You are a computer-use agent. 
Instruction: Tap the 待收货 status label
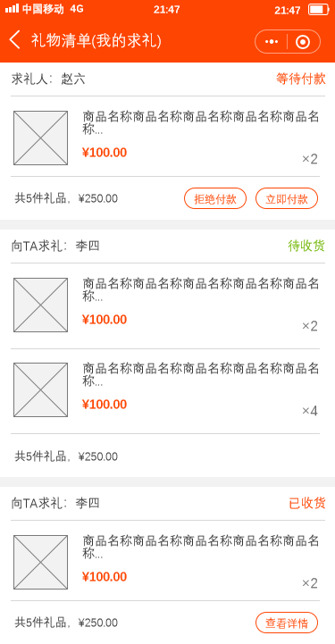306,246
